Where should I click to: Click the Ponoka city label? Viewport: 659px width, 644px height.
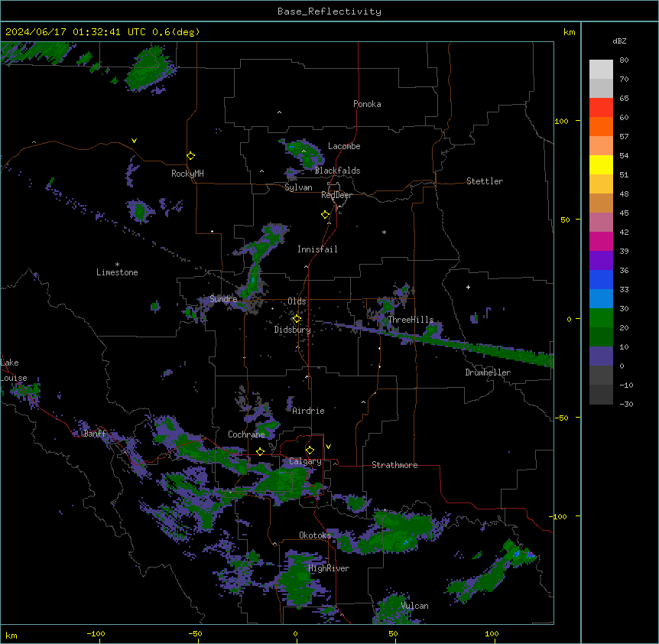point(367,104)
